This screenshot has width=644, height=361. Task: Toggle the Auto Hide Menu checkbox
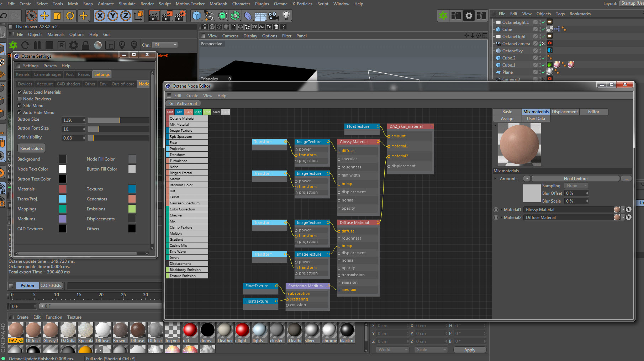pyautogui.click(x=20, y=112)
